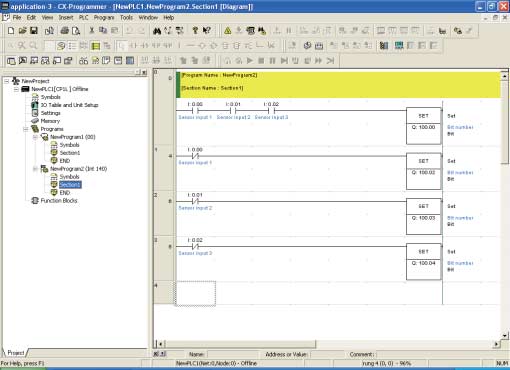
Task: Open Print Preview from the toolbar
Action: click(76, 31)
